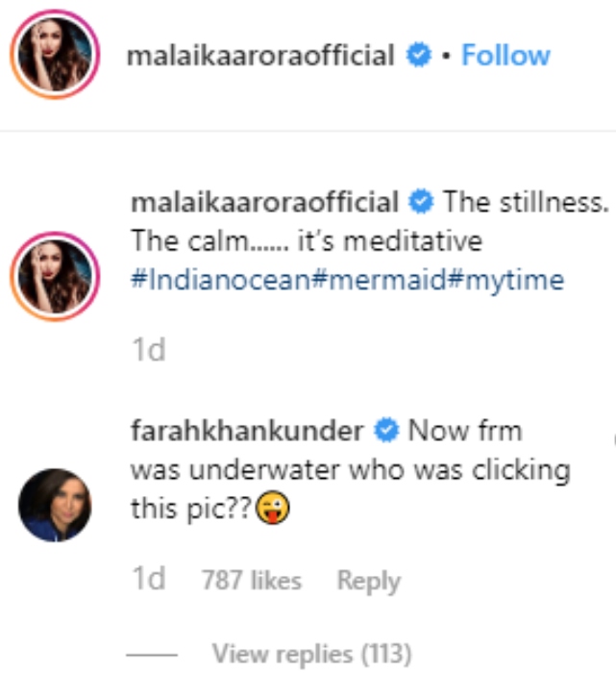Click the caption text "The calm...... it's meditative"

[x=306, y=241]
